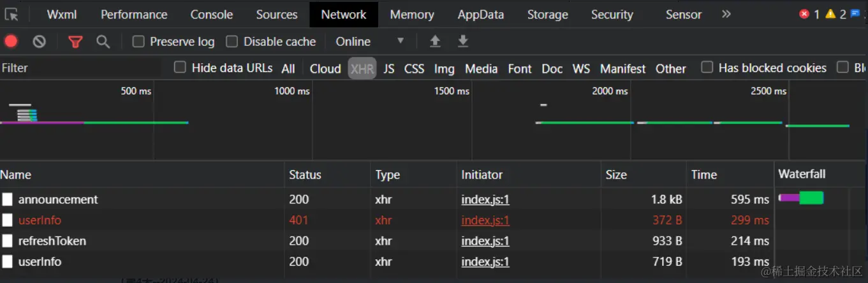
Task: Select the JS filter type
Action: click(x=389, y=68)
